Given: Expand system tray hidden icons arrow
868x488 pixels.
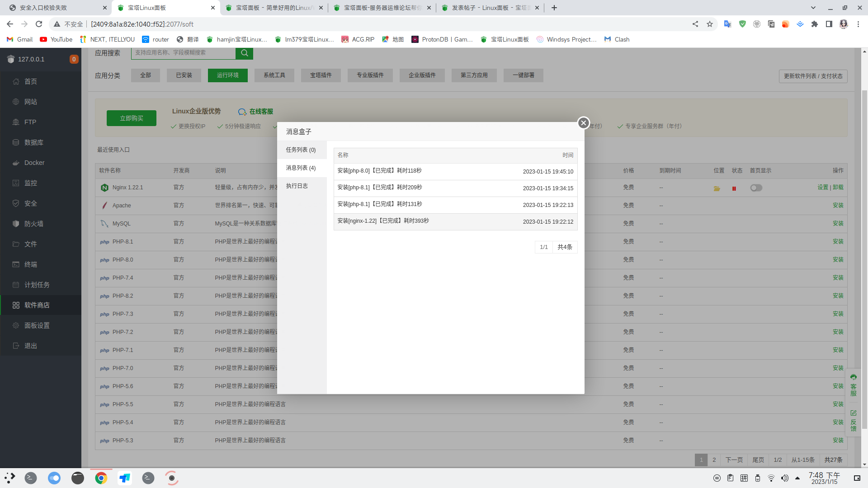Looking at the screenshot, I should point(797,478).
